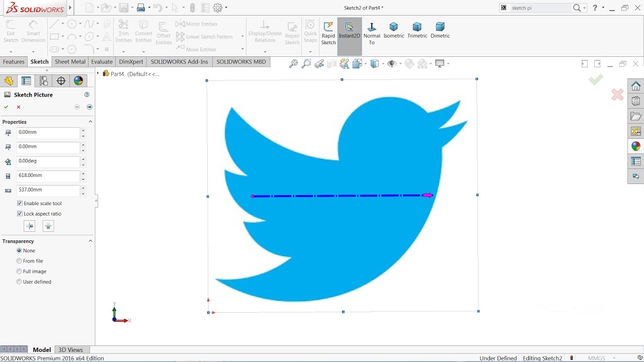The width and height of the screenshot is (644, 362).
Task: Open the Design Library icon in task pane
Action: pos(636,101)
